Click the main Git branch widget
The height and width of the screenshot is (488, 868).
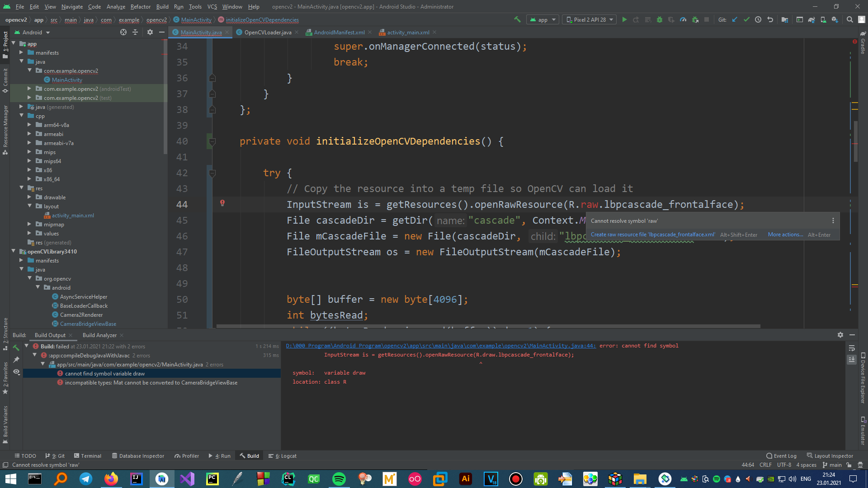click(x=832, y=465)
